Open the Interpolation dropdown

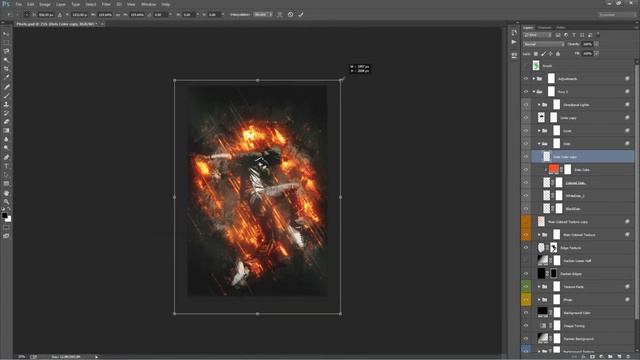tap(262, 15)
